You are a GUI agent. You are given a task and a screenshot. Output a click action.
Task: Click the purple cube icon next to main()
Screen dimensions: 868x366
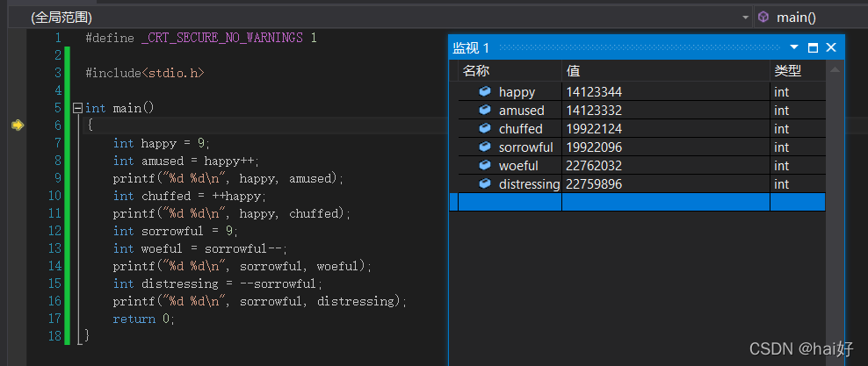coord(763,17)
